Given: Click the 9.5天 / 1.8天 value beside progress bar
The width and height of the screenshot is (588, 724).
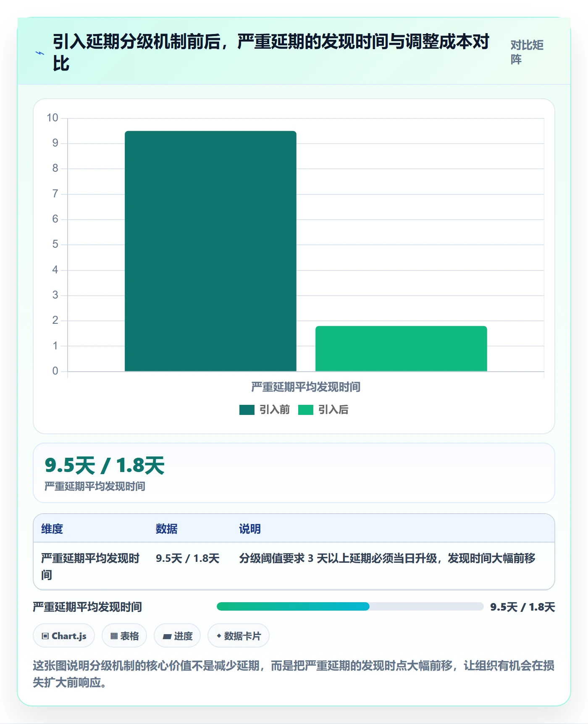Looking at the screenshot, I should click(522, 607).
